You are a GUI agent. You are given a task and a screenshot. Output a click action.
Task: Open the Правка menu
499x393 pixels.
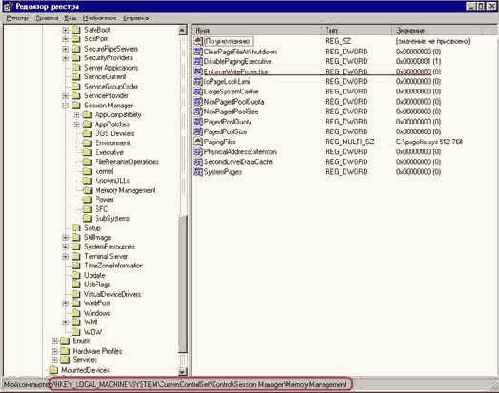[47, 18]
